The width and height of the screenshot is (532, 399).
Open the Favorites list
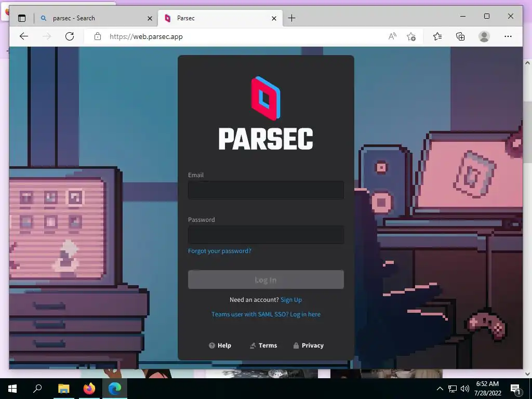click(437, 36)
